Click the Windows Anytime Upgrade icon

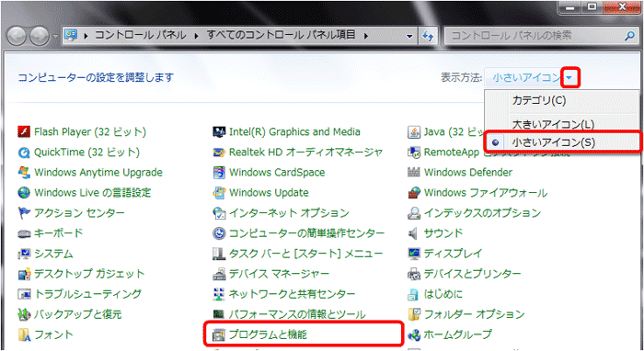pyautogui.click(x=24, y=172)
